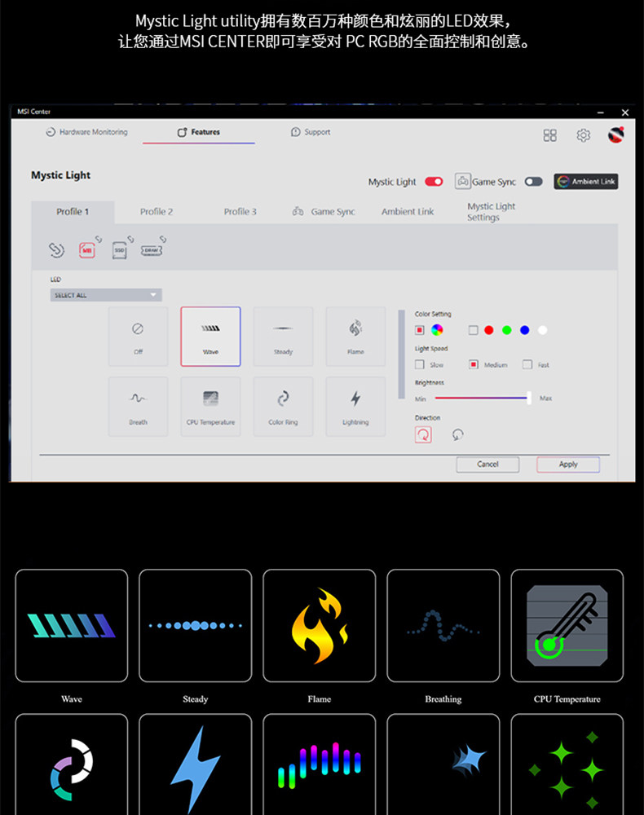644x815 pixels.
Task: Click the large Steady showcase thumbnail
Action: (196, 625)
